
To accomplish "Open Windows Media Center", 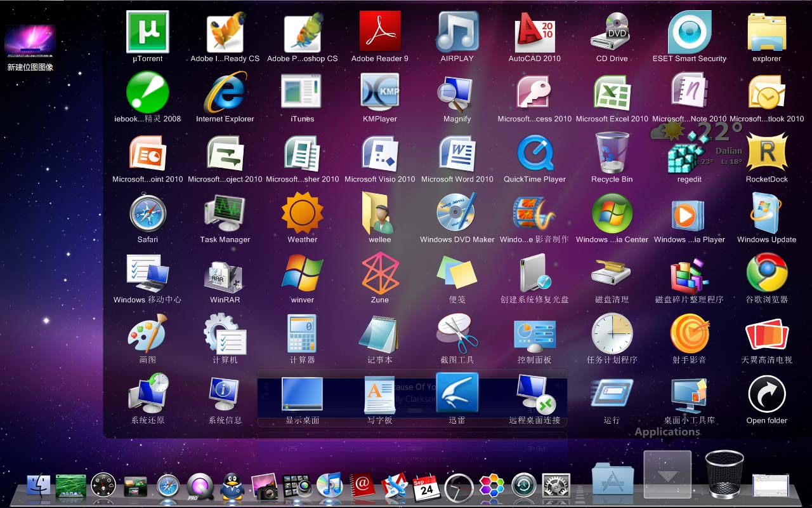I will 612,213.
